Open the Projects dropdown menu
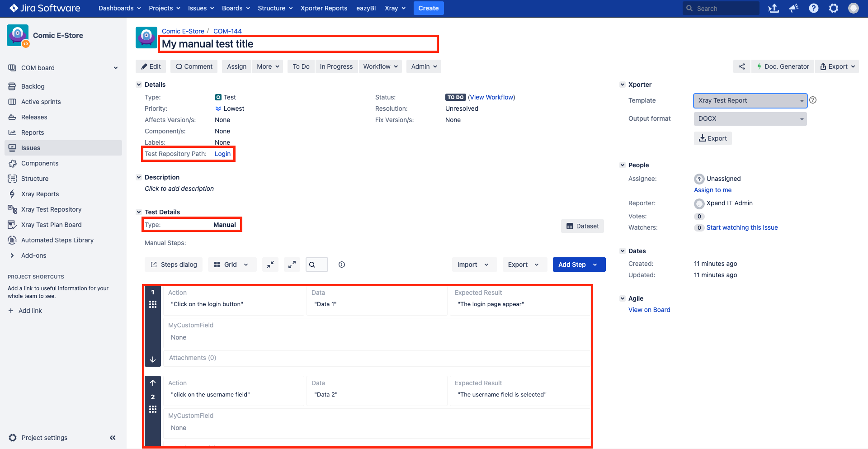Screen dimensions: 868x449 [165, 8]
